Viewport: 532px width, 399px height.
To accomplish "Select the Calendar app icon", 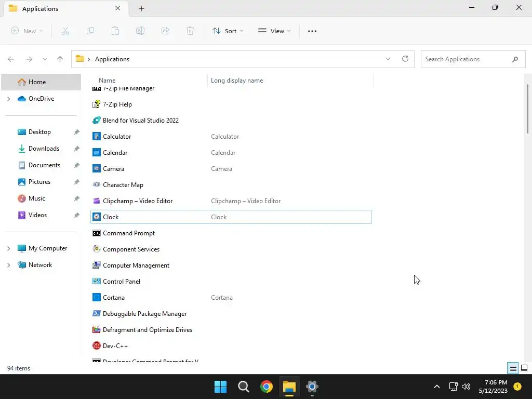I will click(x=96, y=152).
